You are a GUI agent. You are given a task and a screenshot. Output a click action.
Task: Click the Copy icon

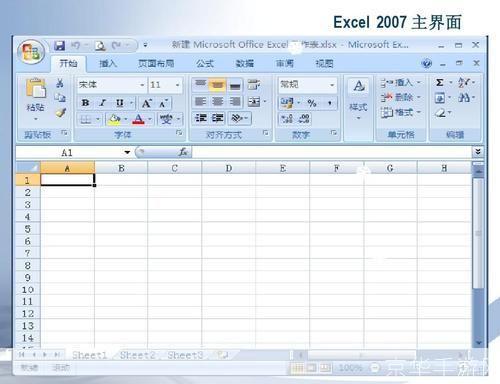pos(60,97)
